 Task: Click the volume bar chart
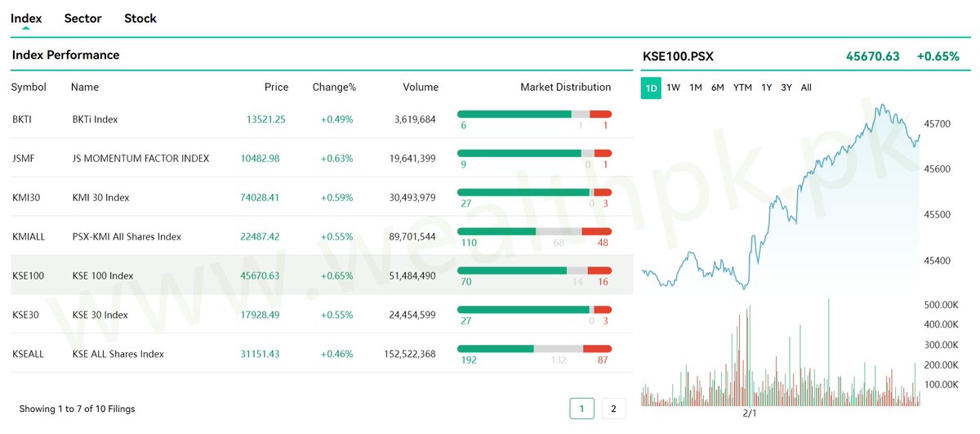click(781, 353)
